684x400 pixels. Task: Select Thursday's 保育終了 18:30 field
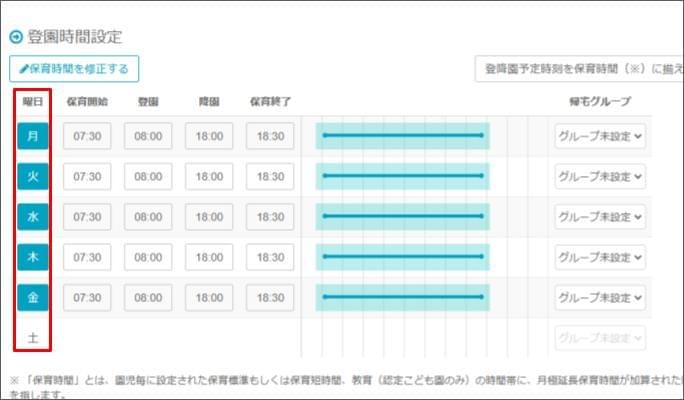click(x=270, y=257)
